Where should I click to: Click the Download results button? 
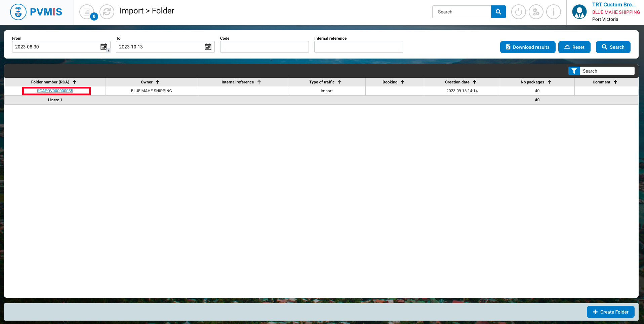(527, 47)
